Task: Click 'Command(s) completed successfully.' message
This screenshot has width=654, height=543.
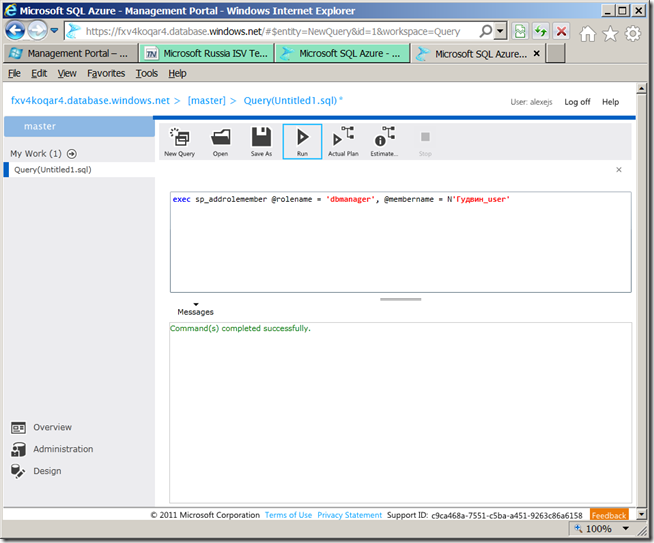Action: tap(240, 328)
